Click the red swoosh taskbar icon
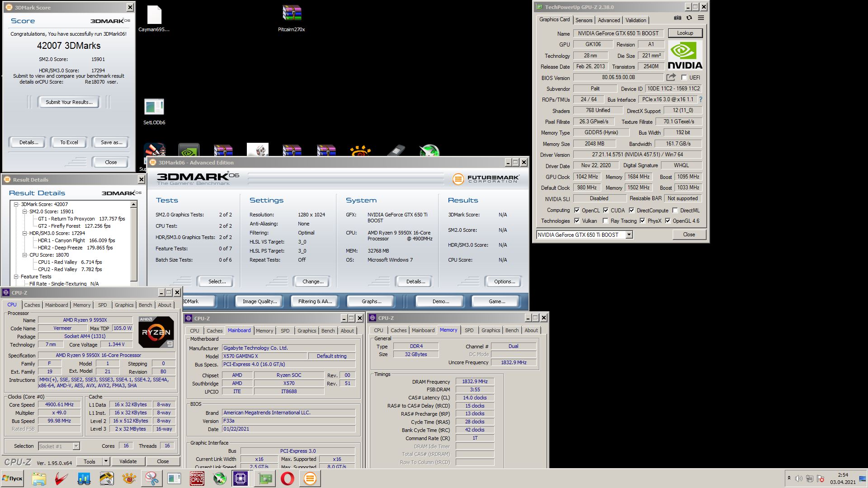868x488 pixels. (x=61, y=479)
